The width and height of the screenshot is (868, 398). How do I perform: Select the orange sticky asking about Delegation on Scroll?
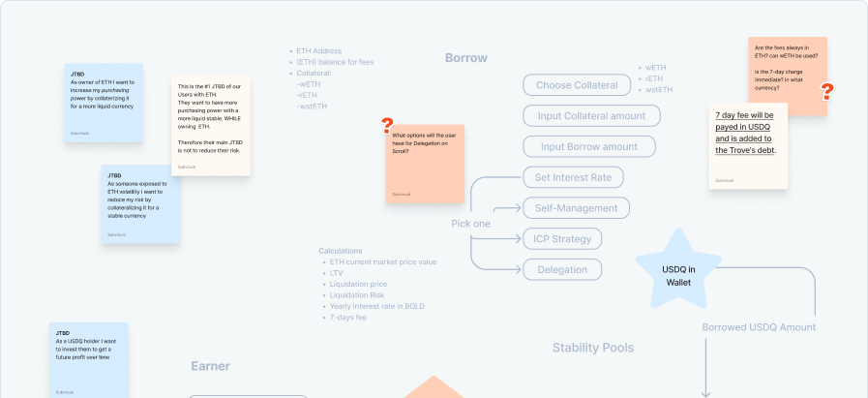pos(425,163)
